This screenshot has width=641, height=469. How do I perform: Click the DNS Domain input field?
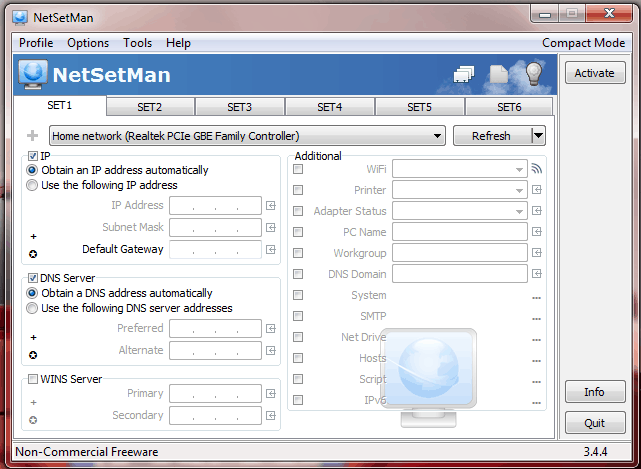[459, 274]
